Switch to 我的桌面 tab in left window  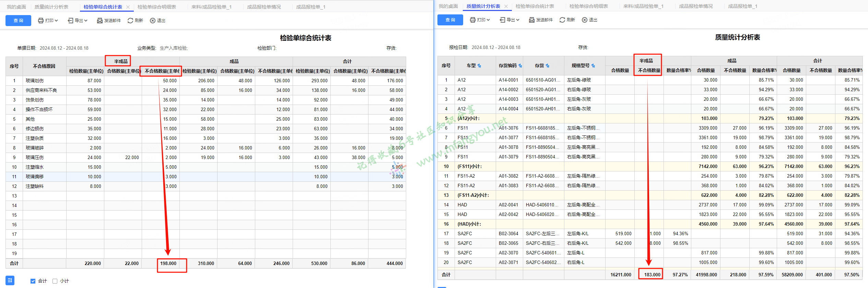[x=16, y=7]
